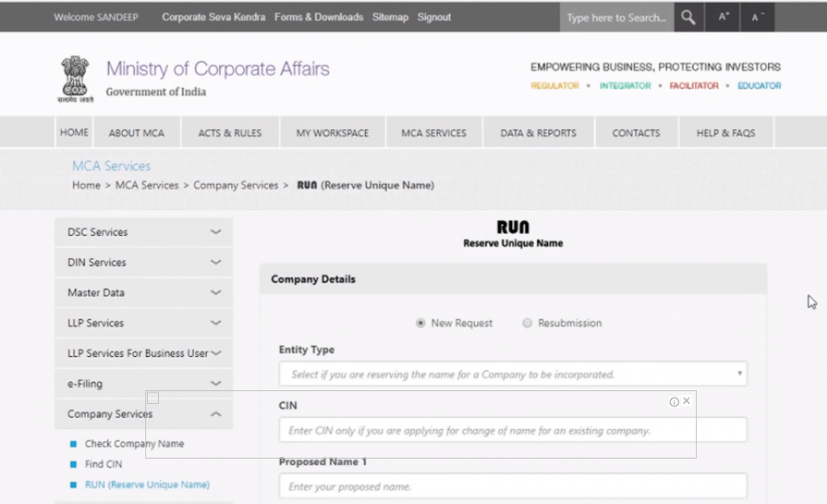Open HOME in main navigation

click(x=73, y=132)
